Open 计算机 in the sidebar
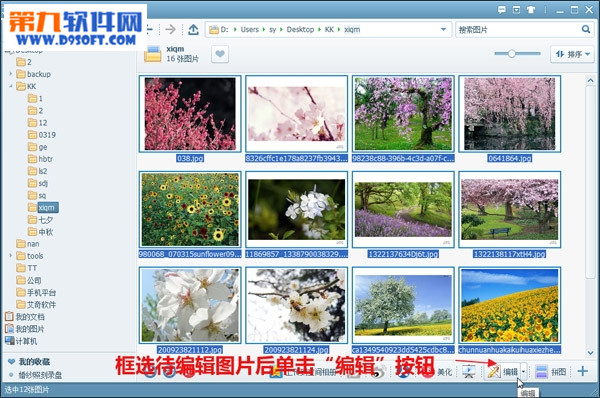Viewport: 600px width, 398px height. point(21,341)
